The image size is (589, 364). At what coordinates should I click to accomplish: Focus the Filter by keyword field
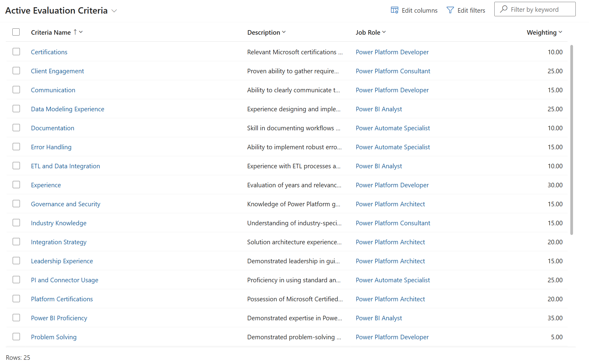pyautogui.click(x=540, y=10)
